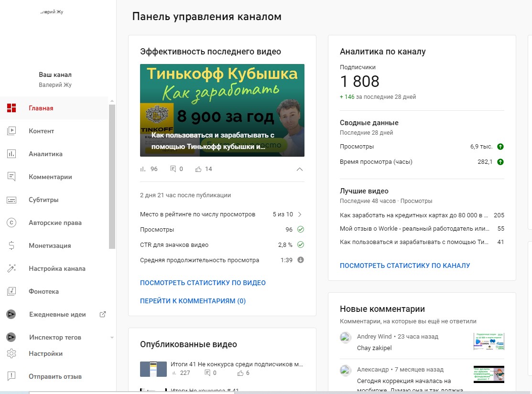532x394 pixels.
Task: Click ПОСМОТРЕТЬ СТАТИСТИКУ ПО ВИДЕО link
Action: (x=203, y=283)
